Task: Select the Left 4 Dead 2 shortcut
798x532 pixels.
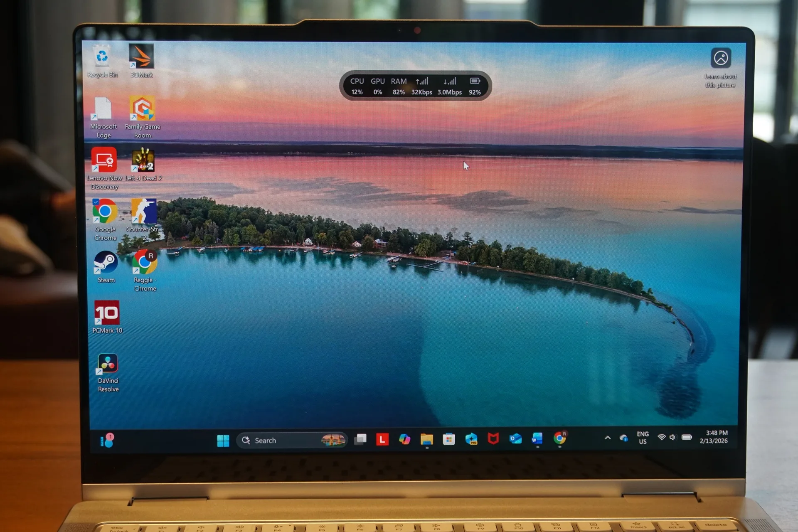Action: pyautogui.click(x=143, y=165)
